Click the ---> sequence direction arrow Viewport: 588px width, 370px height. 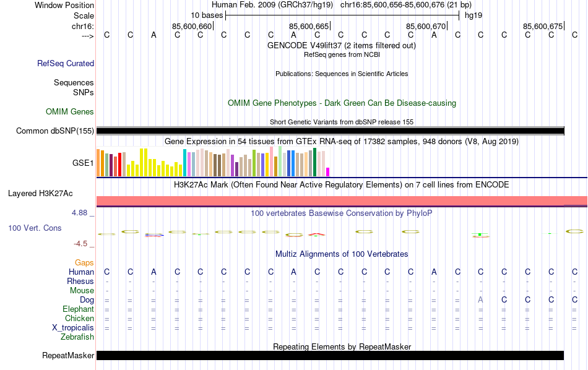pos(88,36)
